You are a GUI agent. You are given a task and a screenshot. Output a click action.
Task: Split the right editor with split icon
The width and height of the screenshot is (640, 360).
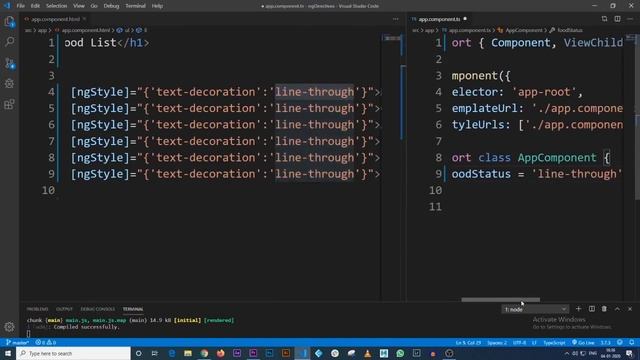tap(618, 19)
